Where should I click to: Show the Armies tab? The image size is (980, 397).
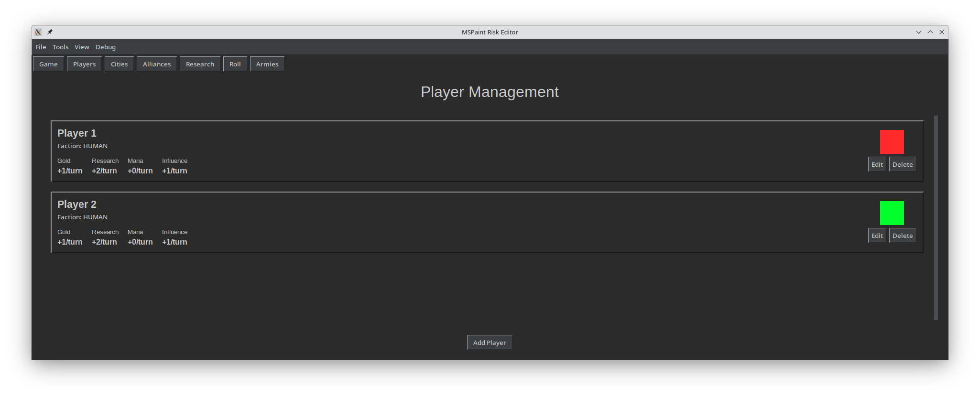tap(267, 64)
